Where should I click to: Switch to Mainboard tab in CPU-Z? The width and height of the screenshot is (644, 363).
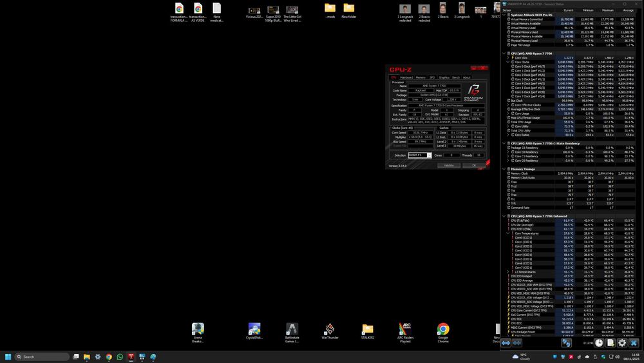tap(406, 77)
